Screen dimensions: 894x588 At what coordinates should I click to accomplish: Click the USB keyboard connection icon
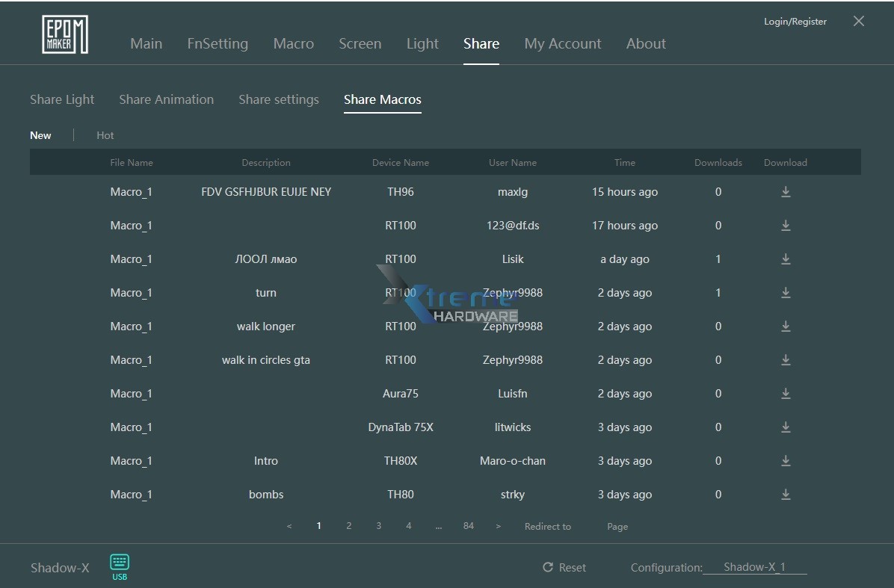tap(120, 566)
